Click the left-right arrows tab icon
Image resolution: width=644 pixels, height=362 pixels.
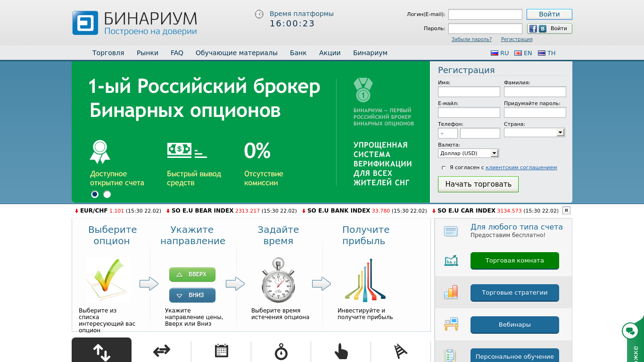pos(161,351)
